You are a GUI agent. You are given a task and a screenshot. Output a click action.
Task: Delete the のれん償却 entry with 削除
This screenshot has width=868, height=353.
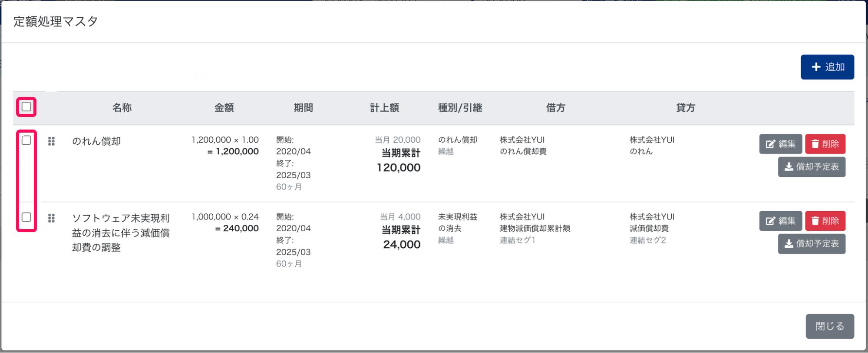pyautogui.click(x=825, y=144)
